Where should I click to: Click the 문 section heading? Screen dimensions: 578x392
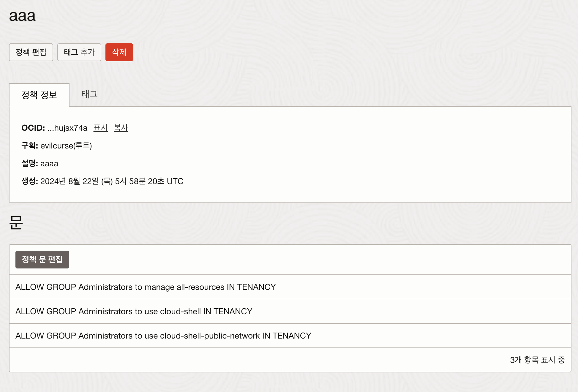[x=16, y=223]
